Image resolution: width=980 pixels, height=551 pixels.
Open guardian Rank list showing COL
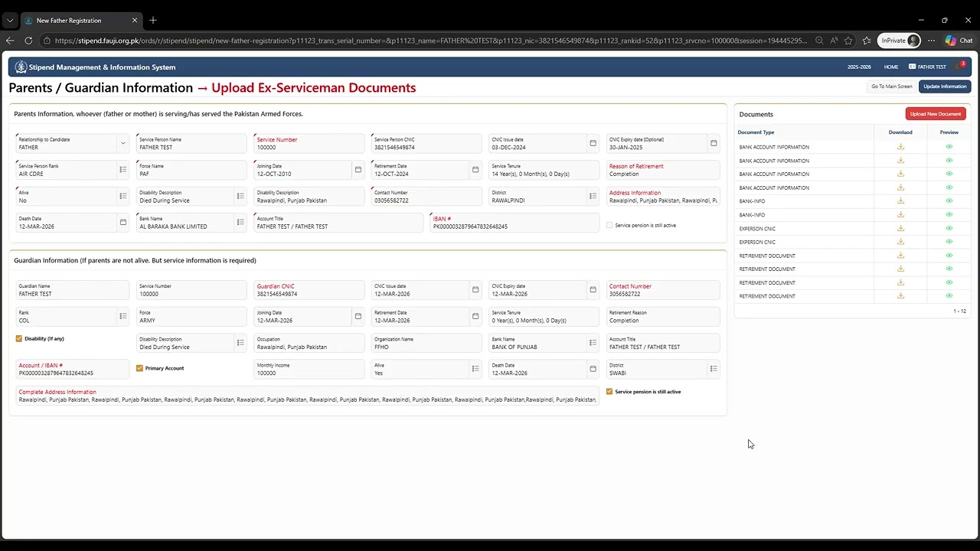[122, 316]
